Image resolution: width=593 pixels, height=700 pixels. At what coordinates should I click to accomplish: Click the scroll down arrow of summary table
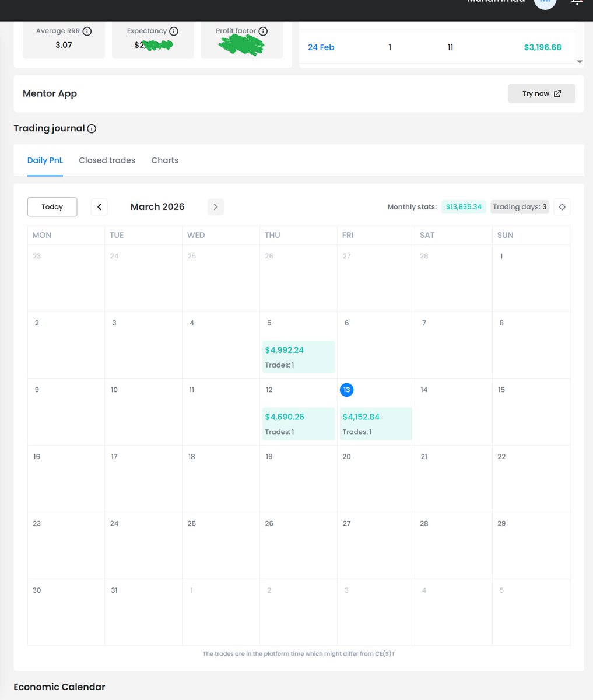[x=580, y=62]
